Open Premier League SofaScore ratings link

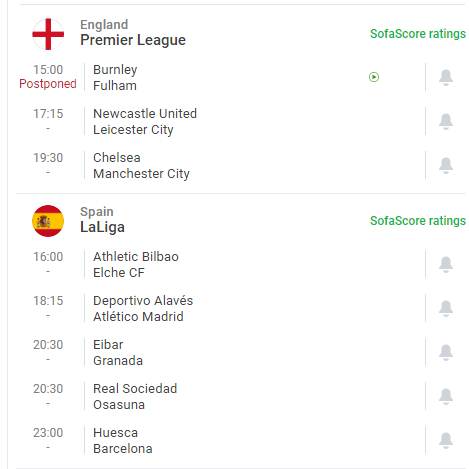pyautogui.click(x=418, y=34)
